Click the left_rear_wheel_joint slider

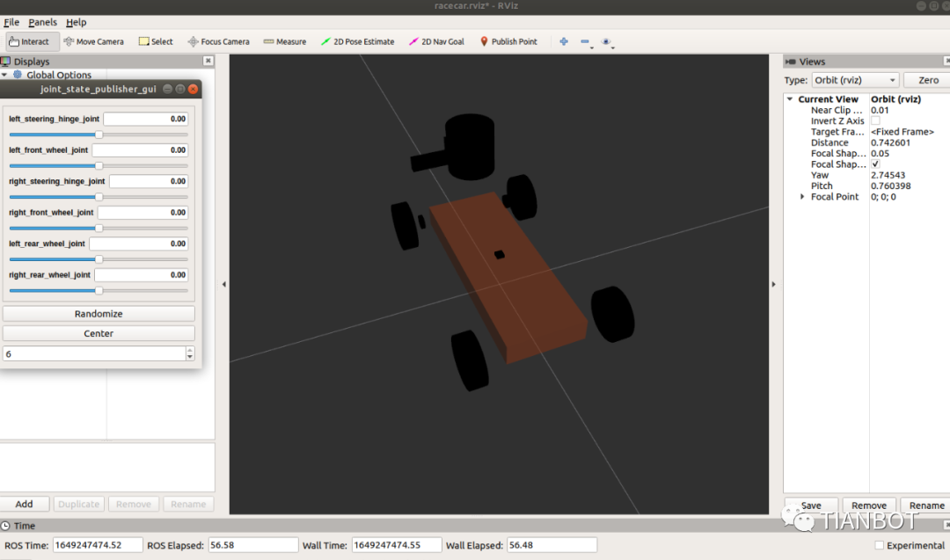coord(99,259)
